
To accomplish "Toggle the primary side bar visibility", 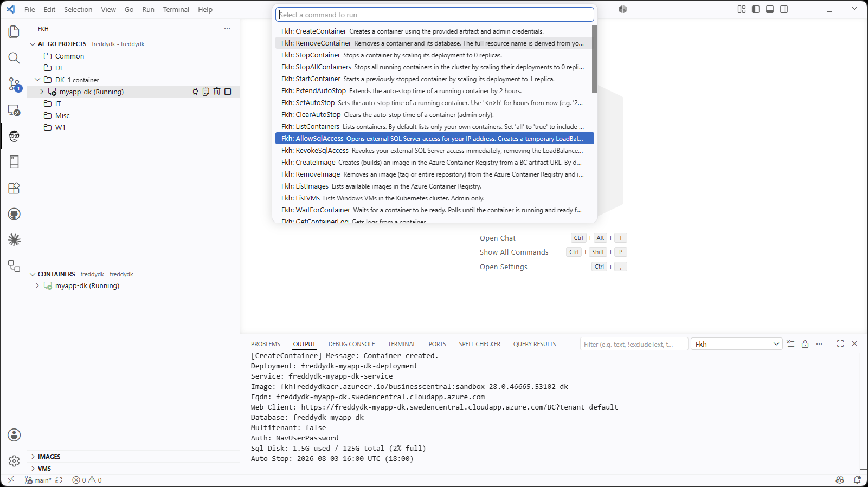I will pyautogui.click(x=756, y=9).
